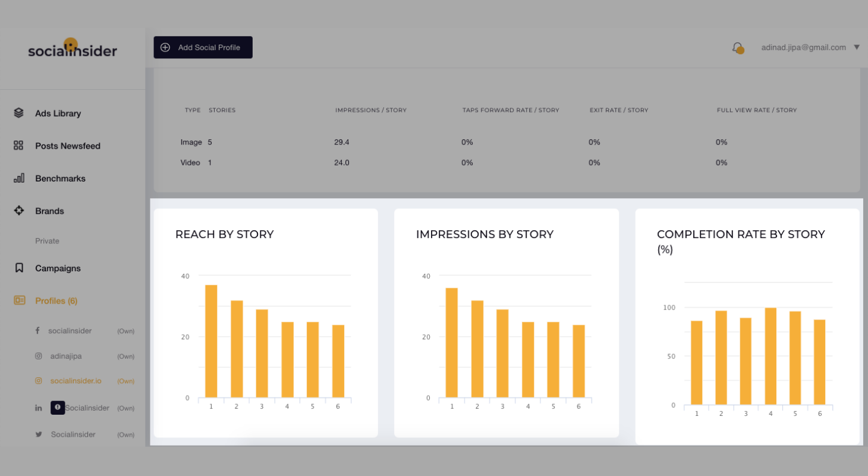This screenshot has width=868, height=476.
Task: Select the Video row in table
Action: pos(507,162)
